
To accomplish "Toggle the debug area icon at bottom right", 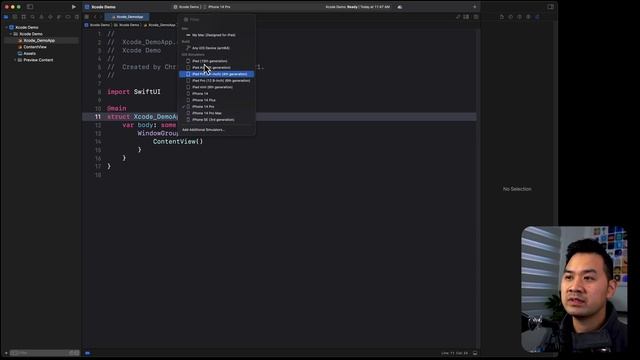I will click(475, 353).
